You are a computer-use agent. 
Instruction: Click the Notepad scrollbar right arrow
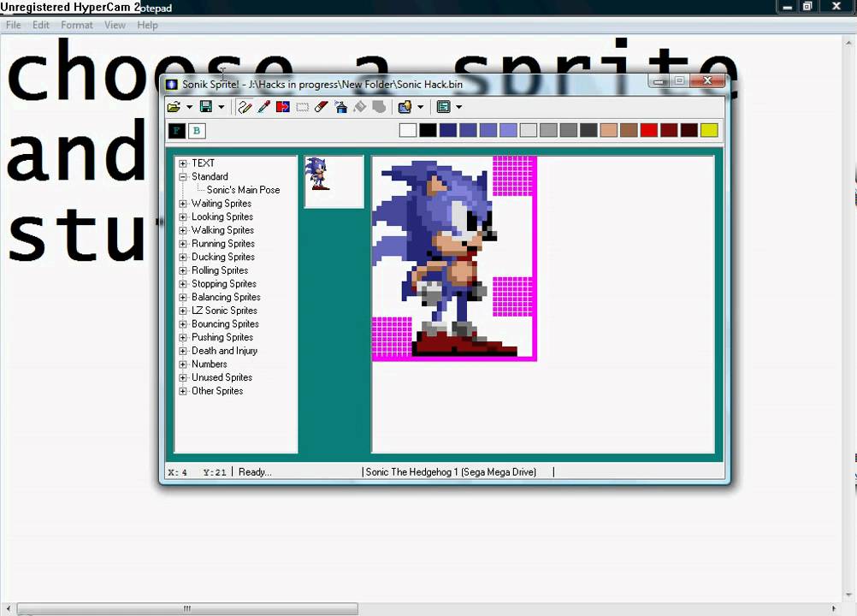[x=834, y=608]
